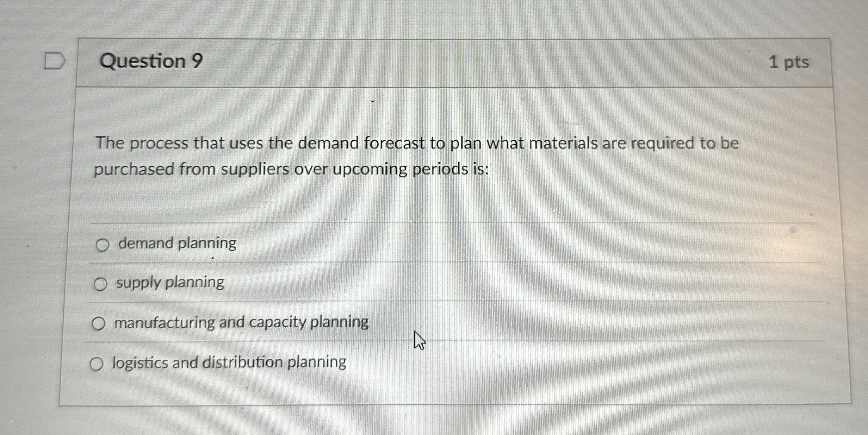Viewport: 868px width, 435px height.
Task: Click the bookmark outline on the left edge
Action: pyautogui.click(x=56, y=61)
